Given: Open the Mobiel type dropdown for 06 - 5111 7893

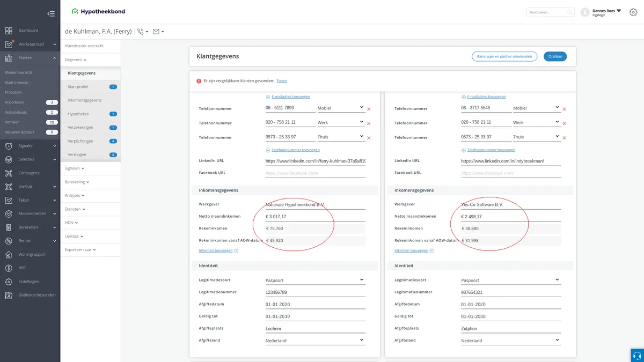Looking at the screenshot, I should (x=341, y=108).
